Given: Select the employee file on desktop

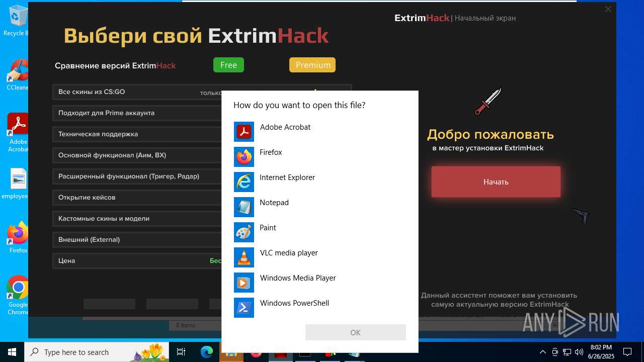Looking at the screenshot, I should (16, 184).
